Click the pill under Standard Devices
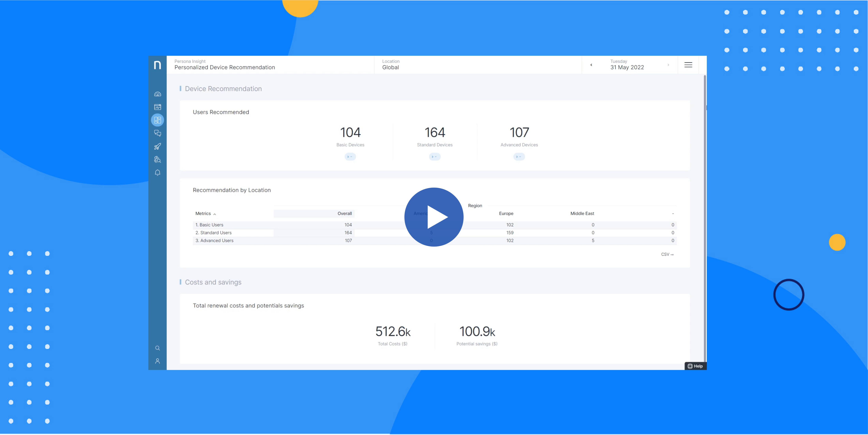This screenshot has height=435, width=868. tap(435, 157)
